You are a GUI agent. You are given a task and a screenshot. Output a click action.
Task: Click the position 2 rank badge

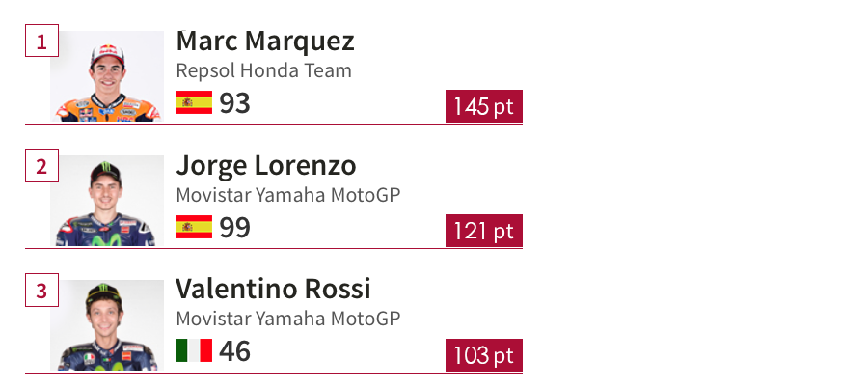(41, 166)
